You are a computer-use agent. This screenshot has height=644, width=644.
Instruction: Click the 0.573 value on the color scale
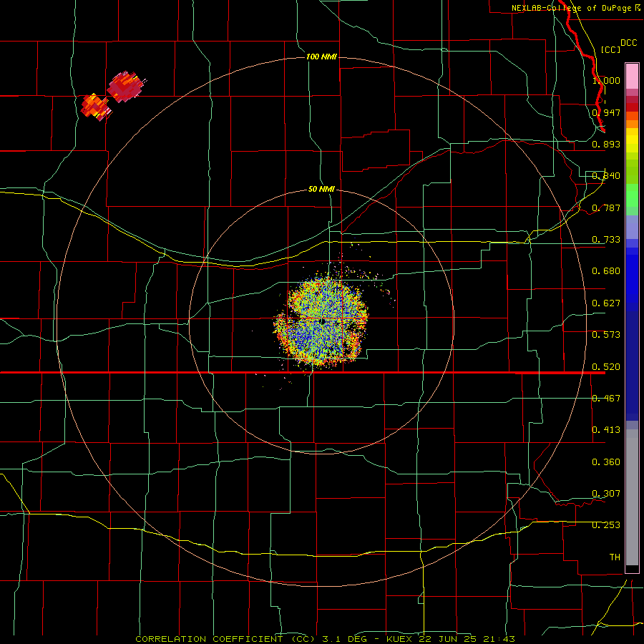pyautogui.click(x=606, y=335)
